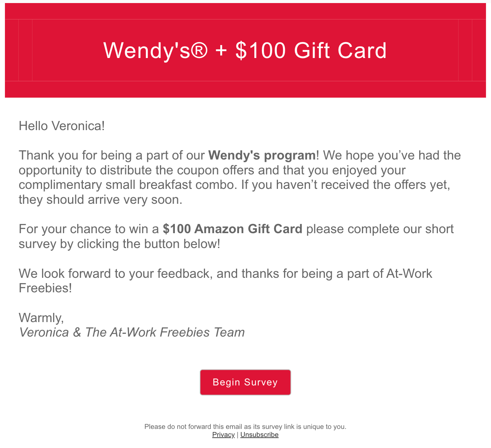Click the complimentary small breakfast combo line
Viewport: 491px width, 448px height.
pyautogui.click(x=234, y=185)
